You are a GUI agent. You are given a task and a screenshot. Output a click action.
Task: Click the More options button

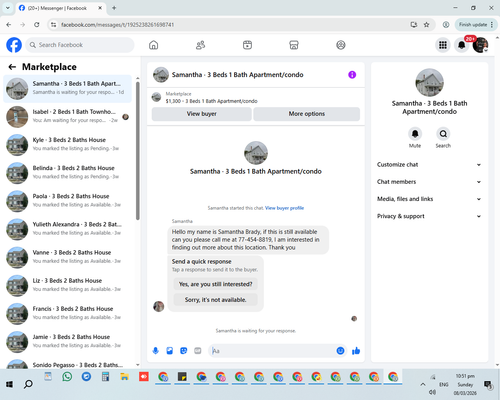click(307, 114)
